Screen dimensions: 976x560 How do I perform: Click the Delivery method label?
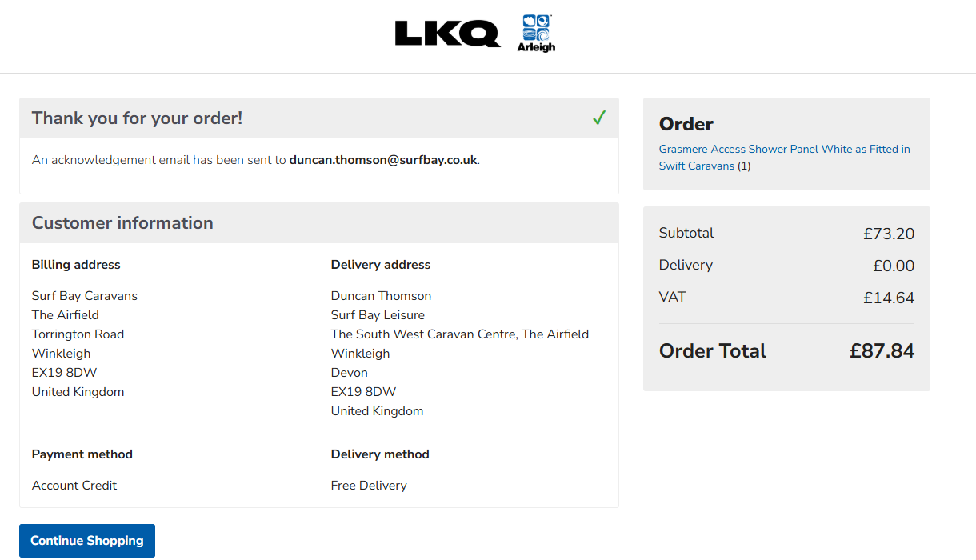coord(380,454)
